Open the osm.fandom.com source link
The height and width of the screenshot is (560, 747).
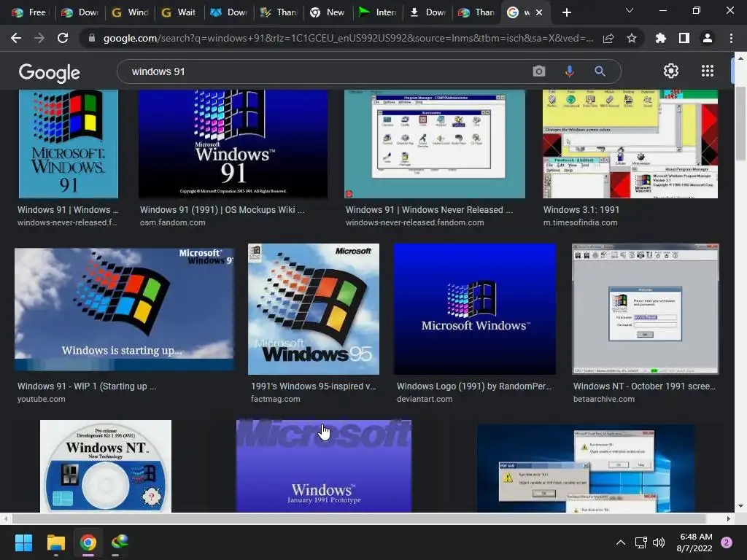[172, 222]
